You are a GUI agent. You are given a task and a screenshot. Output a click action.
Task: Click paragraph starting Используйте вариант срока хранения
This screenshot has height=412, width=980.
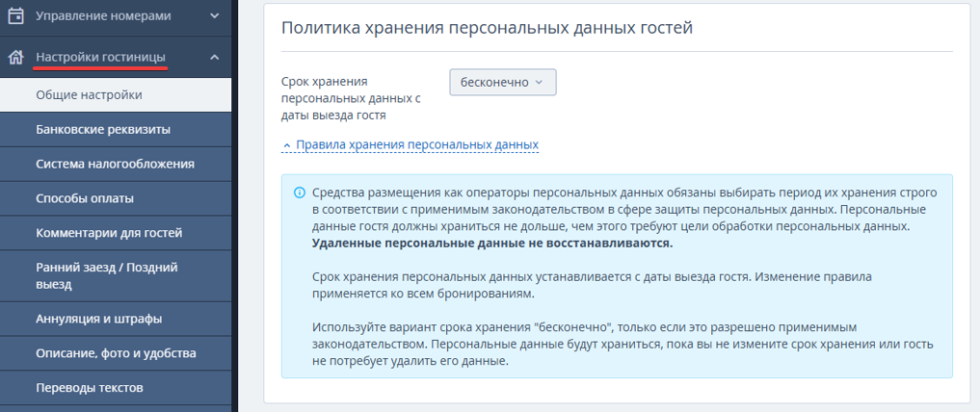point(622,344)
